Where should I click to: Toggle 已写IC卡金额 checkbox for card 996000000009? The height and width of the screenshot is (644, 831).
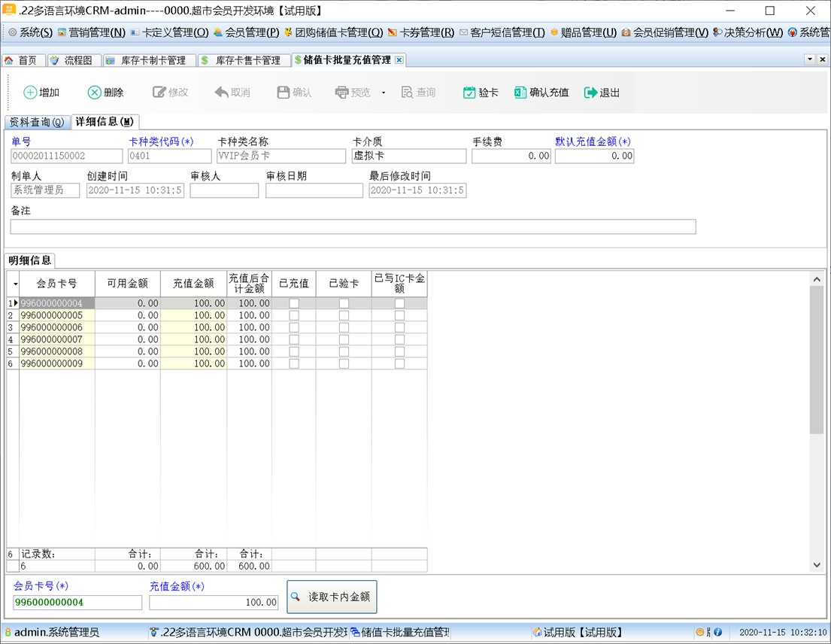(x=399, y=363)
